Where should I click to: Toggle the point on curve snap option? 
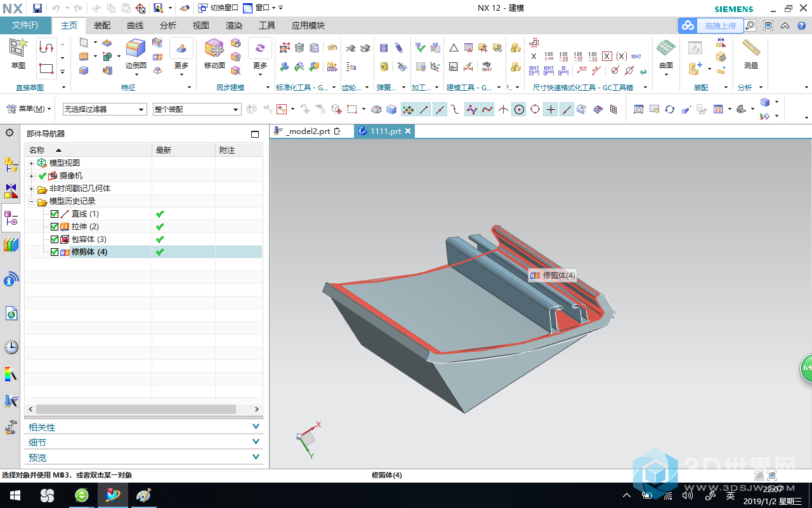click(566, 109)
